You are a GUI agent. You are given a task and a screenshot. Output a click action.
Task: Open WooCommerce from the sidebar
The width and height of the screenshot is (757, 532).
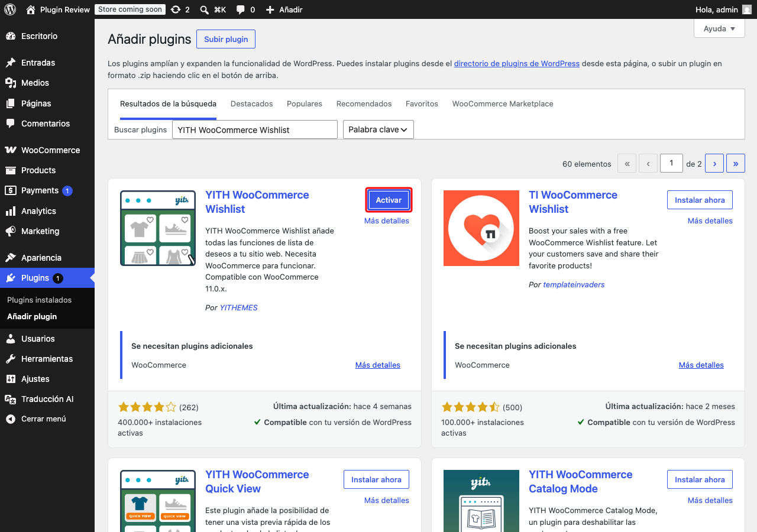tap(47, 150)
